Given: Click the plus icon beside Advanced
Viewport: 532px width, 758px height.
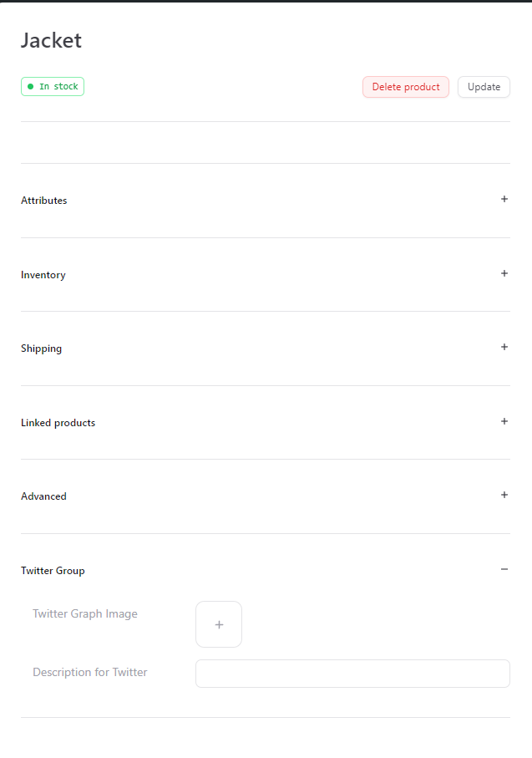Looking at the screenshot, I should 504,496.
